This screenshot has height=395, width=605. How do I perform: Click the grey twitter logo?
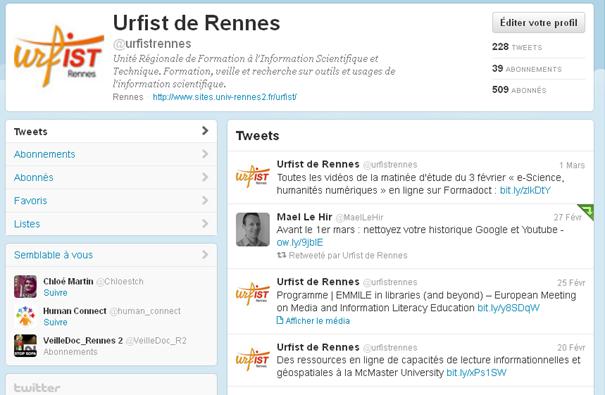37,388
